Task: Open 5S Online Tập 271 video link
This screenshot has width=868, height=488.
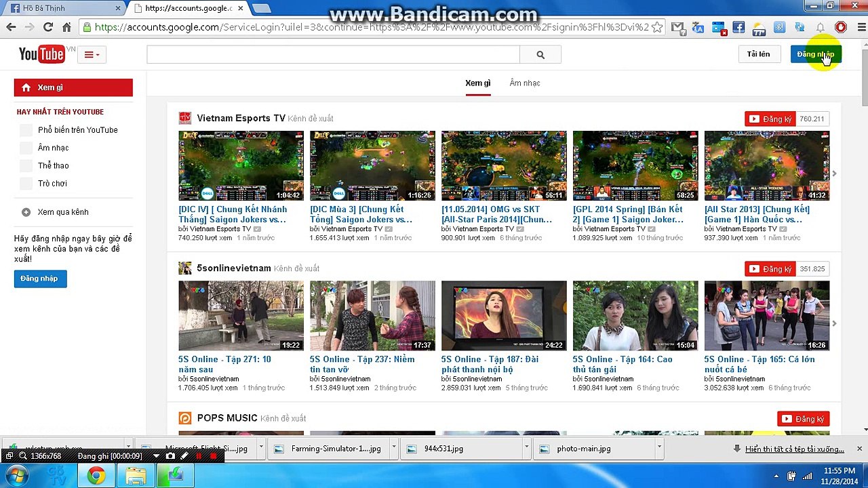Action: click(224, 365)
